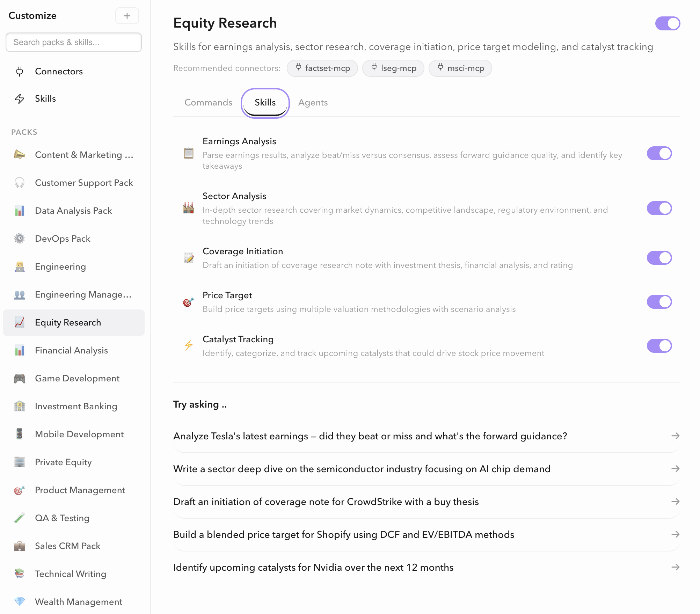Screen dimensions: 700x614
Task: Click arrow beside the Shopify price target prompt
Action: [675, 534]
